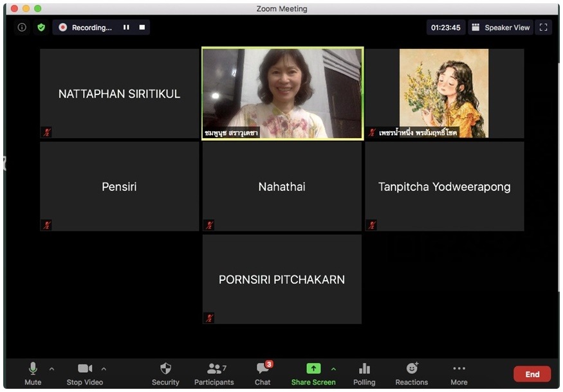Screen dimensions: 563x392
Task: Open the Reactions emoji picker
Action: click(412, 373)
